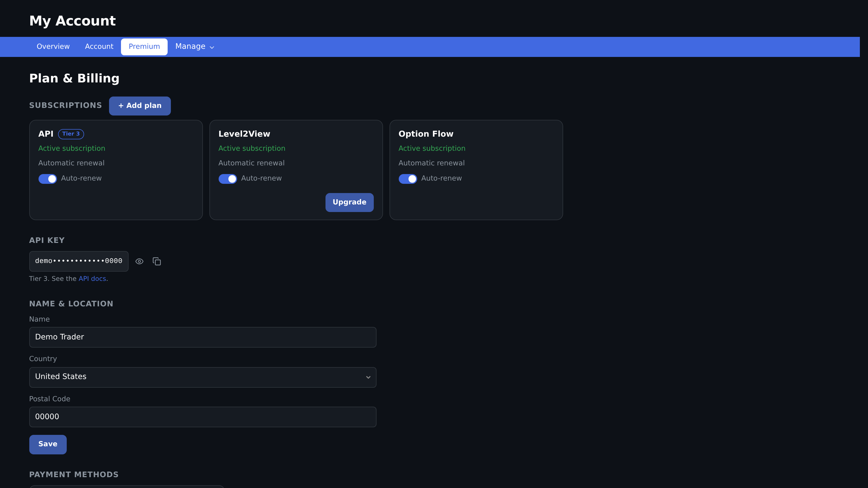Upgrade the Level2View subscription
The width and height of the screenshot is (868, 488).
[x=349, y=203]
